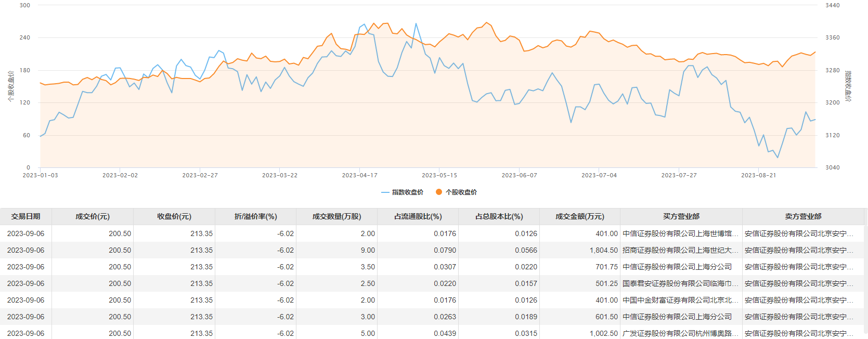Open buyer 国泰君安证券股份有限公司临海巾… link
The width and height of the screenshot is (868, 339).
[x=680, y=283]
